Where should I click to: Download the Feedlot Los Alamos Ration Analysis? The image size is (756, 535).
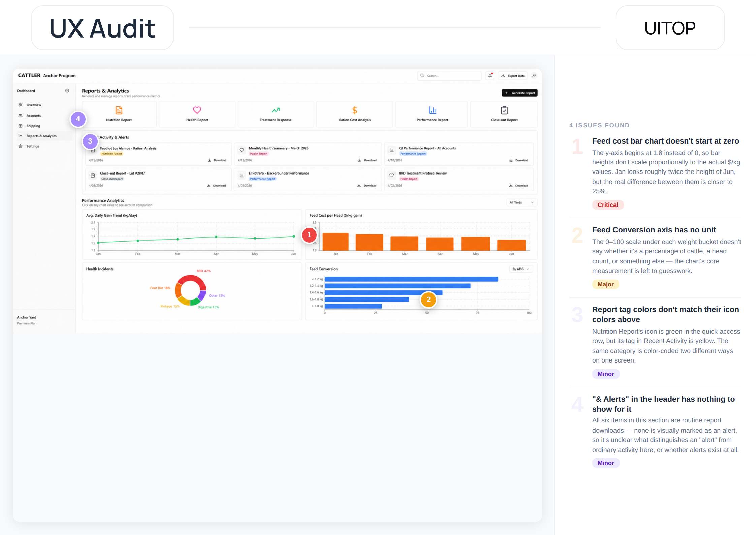coord(217,160)
